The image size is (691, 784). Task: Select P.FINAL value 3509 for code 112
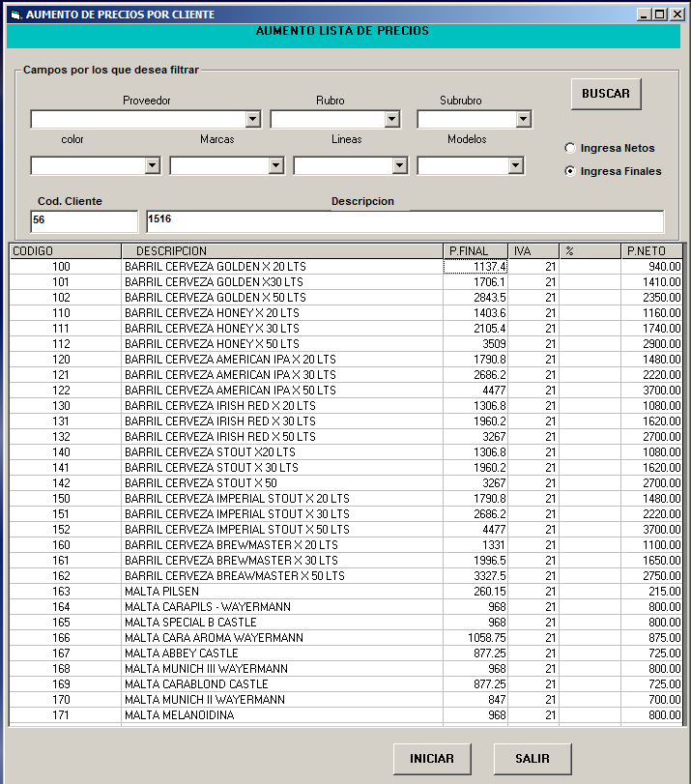pyautogui.click(x=475, y=344)
